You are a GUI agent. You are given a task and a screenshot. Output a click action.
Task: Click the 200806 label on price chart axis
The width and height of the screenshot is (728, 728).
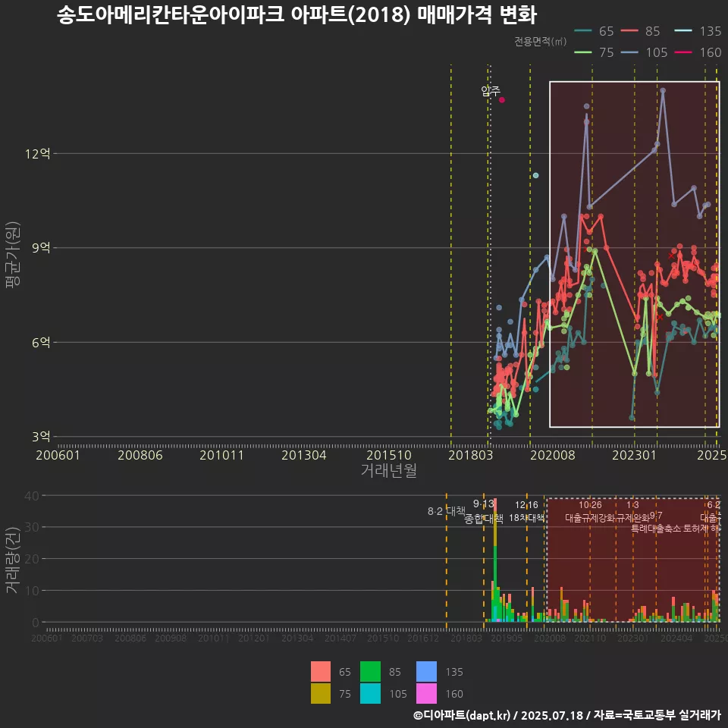(x=140, y=455)
